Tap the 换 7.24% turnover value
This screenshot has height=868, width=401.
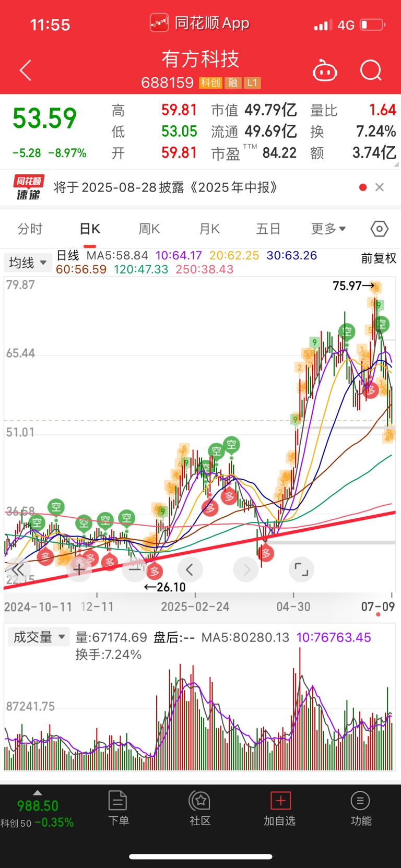coord(353,132)
